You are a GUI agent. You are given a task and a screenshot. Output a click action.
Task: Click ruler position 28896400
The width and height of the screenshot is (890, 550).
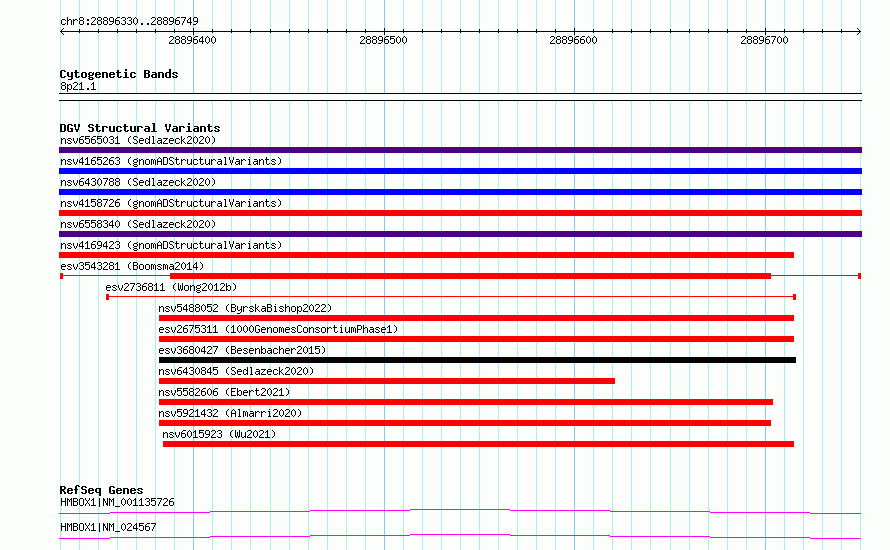click(192, 40)
